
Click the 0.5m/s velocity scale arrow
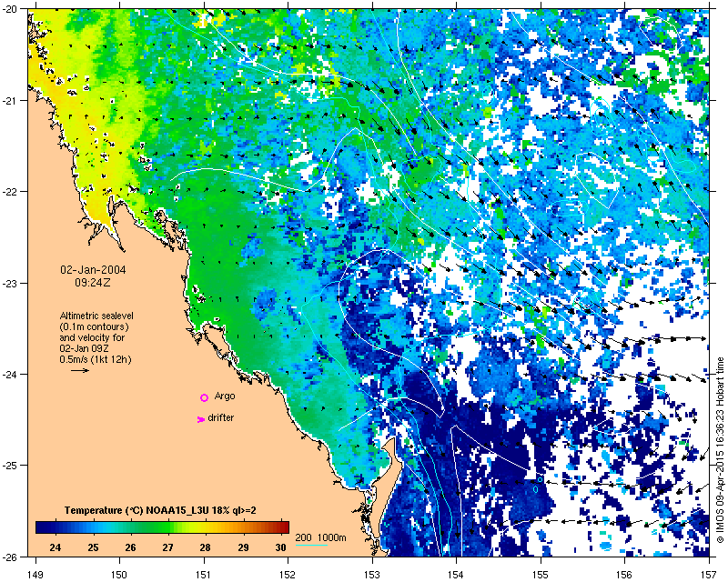[x=80, y=370]
